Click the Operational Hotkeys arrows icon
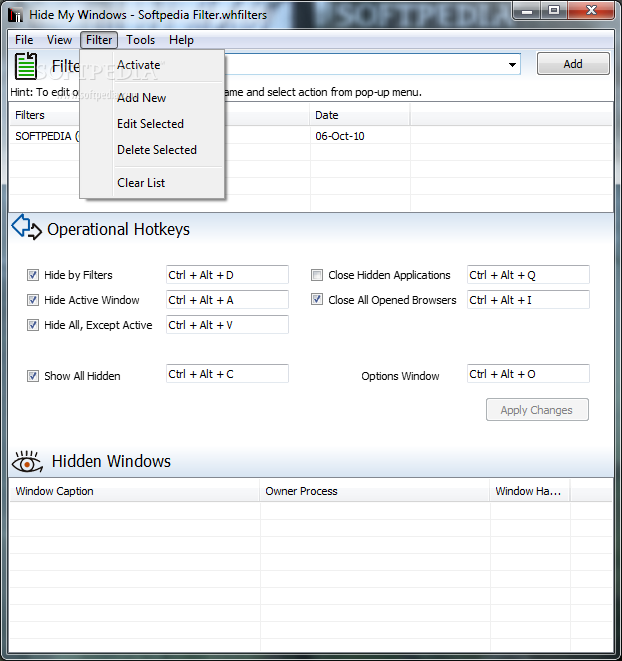Screen dimensions: 622x661 tap(26, 227)
